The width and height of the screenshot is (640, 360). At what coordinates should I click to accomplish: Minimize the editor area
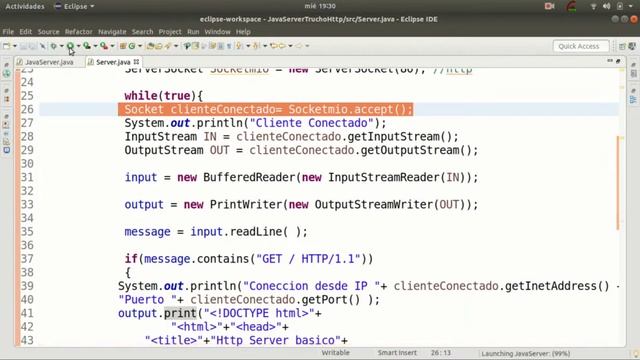pyautogui.click(x=610, y=61)
